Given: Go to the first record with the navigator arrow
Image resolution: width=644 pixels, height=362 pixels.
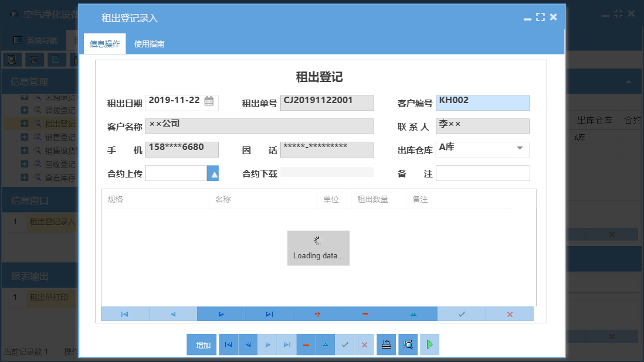Looking at the screenshot, I should click(124, 314).
